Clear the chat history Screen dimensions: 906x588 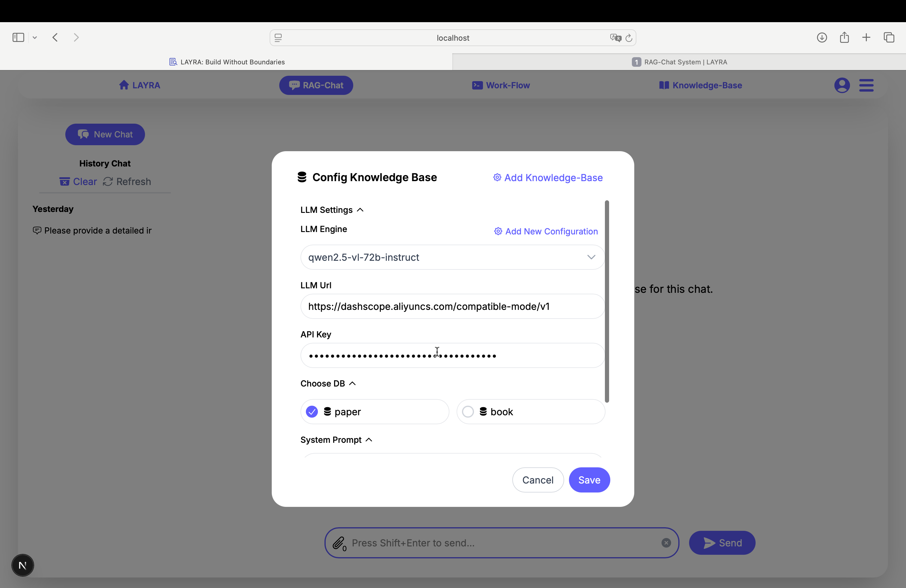coord(78,181)
